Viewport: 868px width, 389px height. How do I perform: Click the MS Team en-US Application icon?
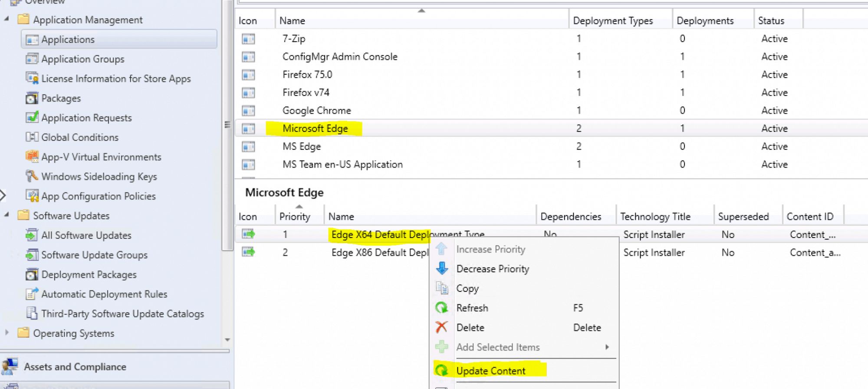tap(248, 165)
